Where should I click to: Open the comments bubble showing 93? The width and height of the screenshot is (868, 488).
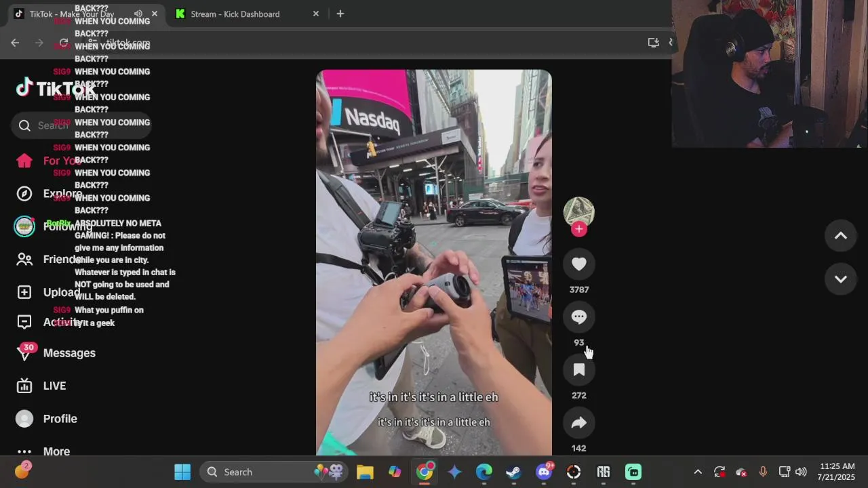point(578,317)
